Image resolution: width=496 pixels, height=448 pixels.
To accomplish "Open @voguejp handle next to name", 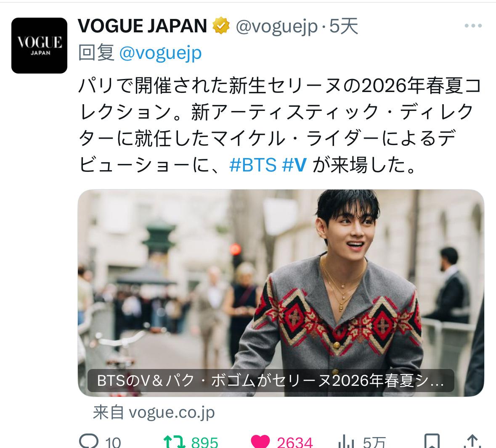I will (276, 26).
